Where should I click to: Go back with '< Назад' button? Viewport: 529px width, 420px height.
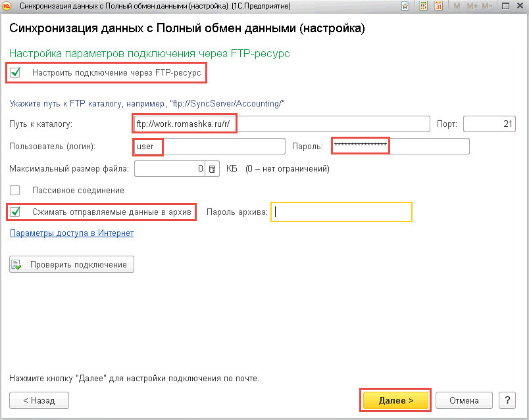click(x=39, y=400)
